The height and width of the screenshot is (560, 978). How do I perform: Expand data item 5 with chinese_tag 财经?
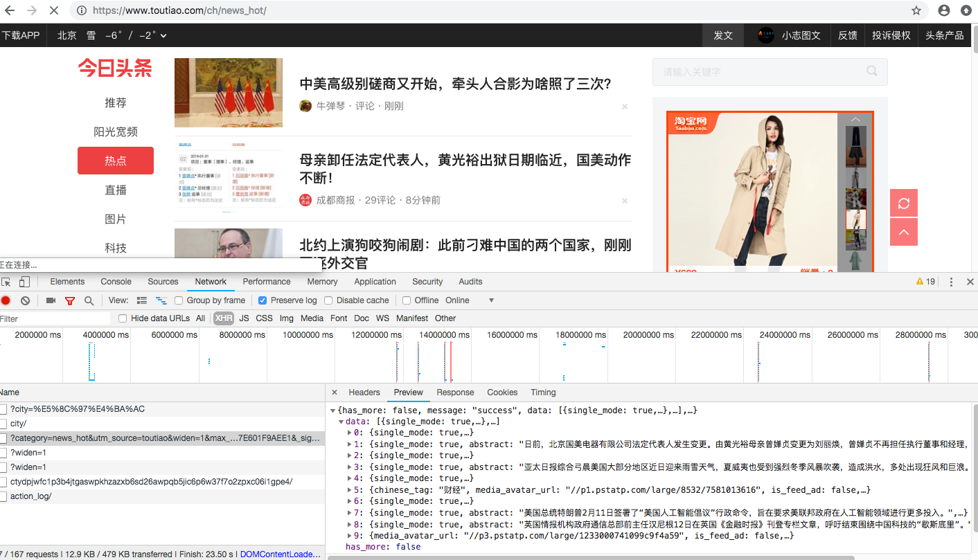349,490
